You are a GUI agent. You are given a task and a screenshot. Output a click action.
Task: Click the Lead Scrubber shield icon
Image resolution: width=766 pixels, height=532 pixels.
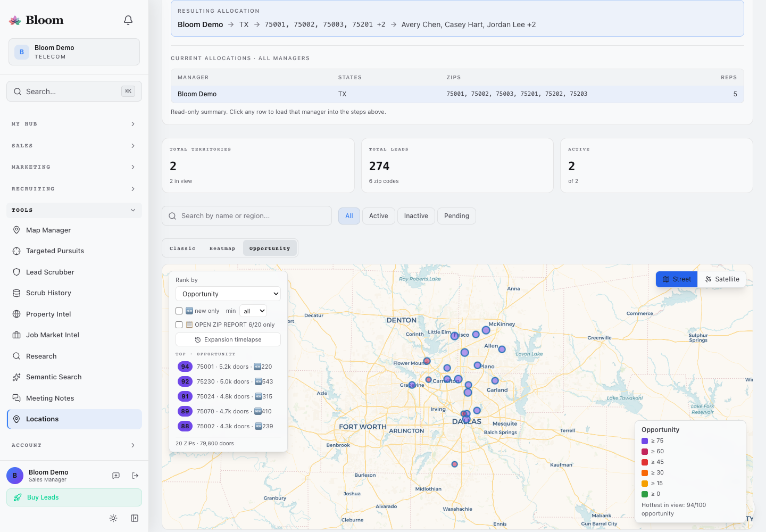[x=16, y=272]
